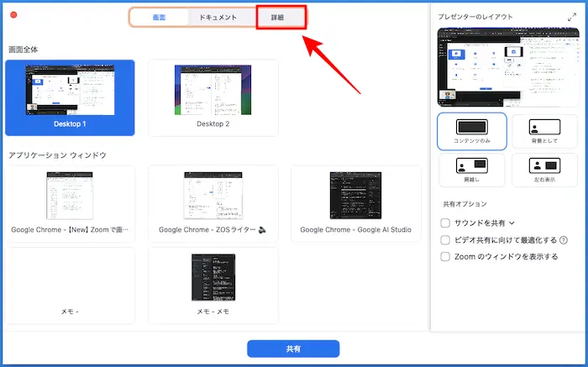
Task: Select the 肩越し layout icon
Action: (471, 169)
